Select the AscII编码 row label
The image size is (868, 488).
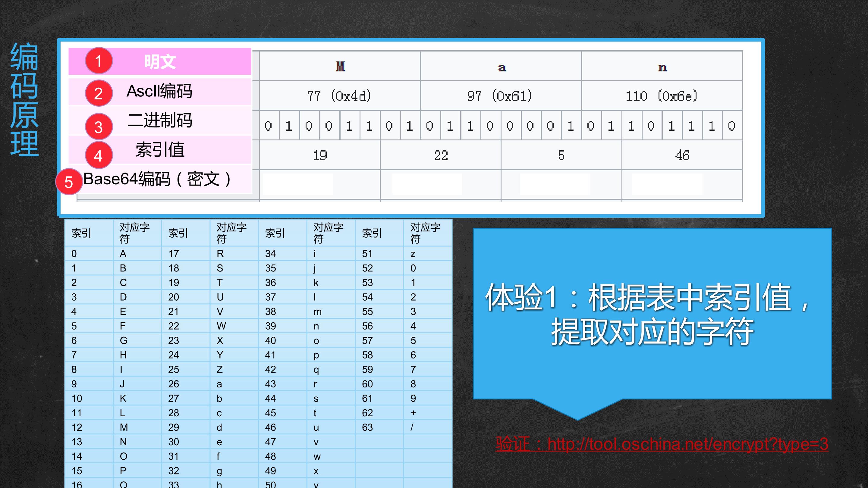(x=160, y=91)
